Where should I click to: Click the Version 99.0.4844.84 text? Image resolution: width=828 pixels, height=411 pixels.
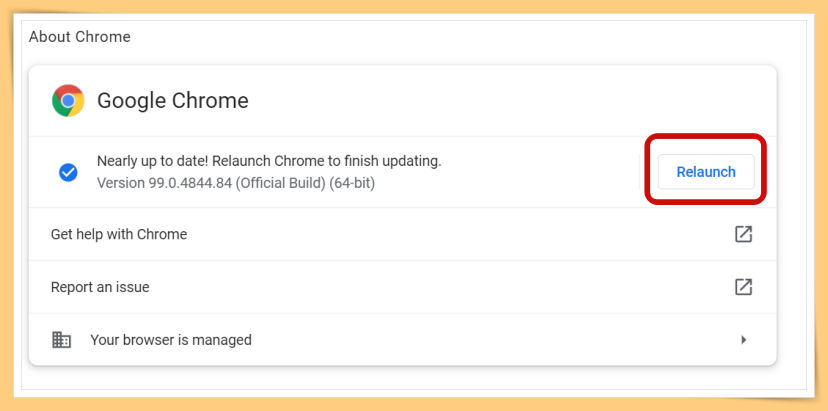coord(165,183)
